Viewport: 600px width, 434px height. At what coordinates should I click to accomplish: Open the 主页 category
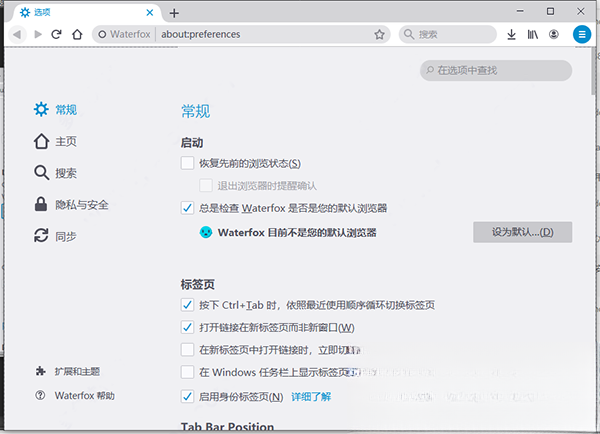click(55, 141)
